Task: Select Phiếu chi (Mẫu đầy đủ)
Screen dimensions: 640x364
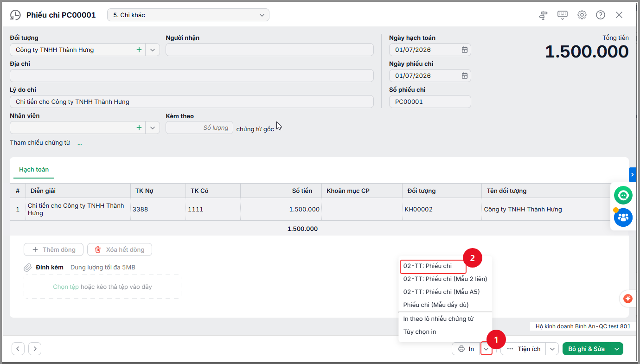Action: 436,305
